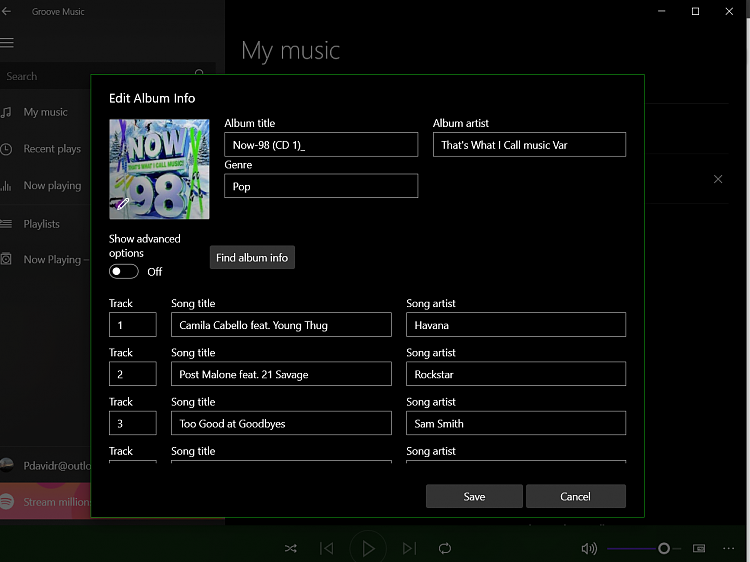The image size is (750, 562).
Task: Cancel editing album info
Action: click(575, 496)
